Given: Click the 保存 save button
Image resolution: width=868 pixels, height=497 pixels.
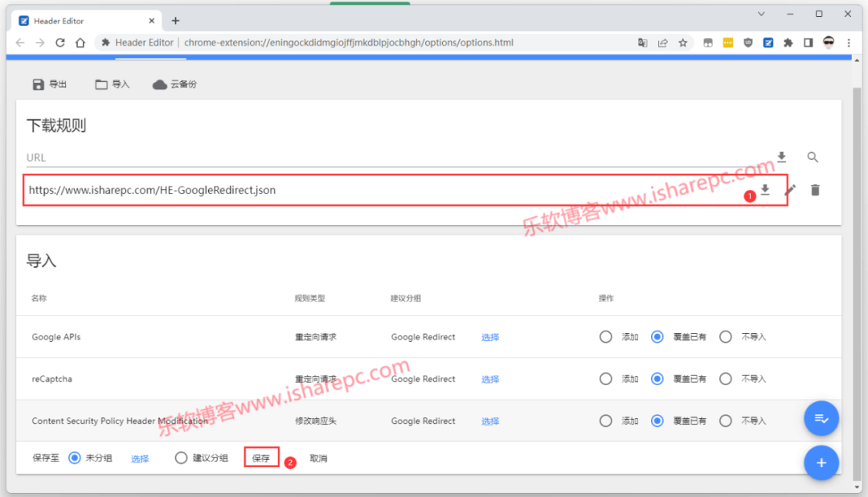Looking at the screenshot, I should coord(261,458).
